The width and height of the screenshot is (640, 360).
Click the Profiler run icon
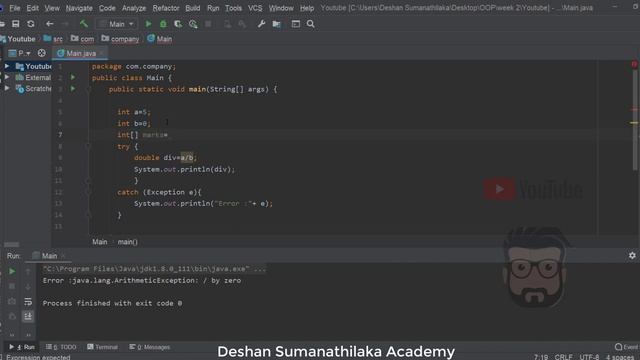click(193, 24)
